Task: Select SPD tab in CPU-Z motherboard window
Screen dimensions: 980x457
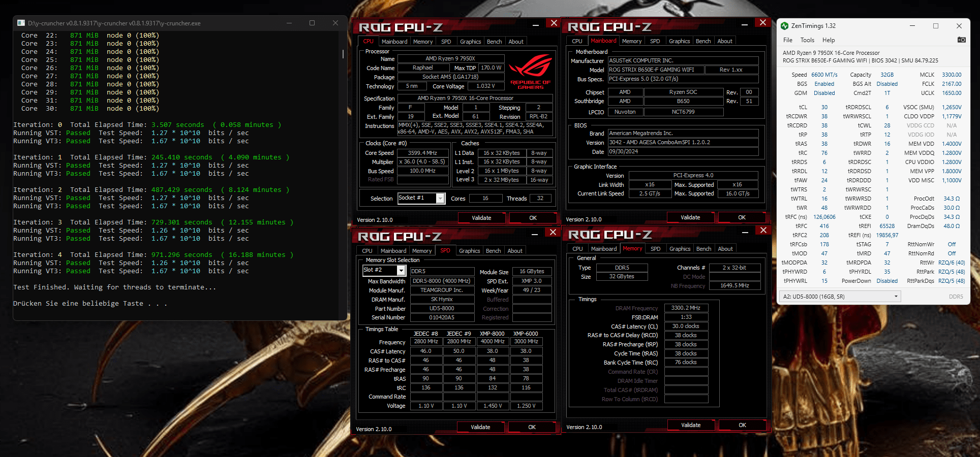Action: pos(655,41)
